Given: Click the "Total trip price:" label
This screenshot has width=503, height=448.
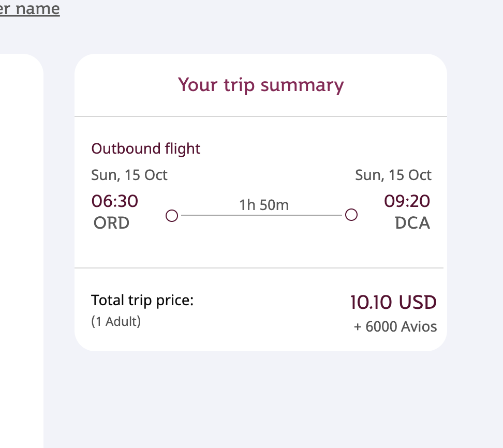Looking at the screenshot, I should (x=142, y=300).
